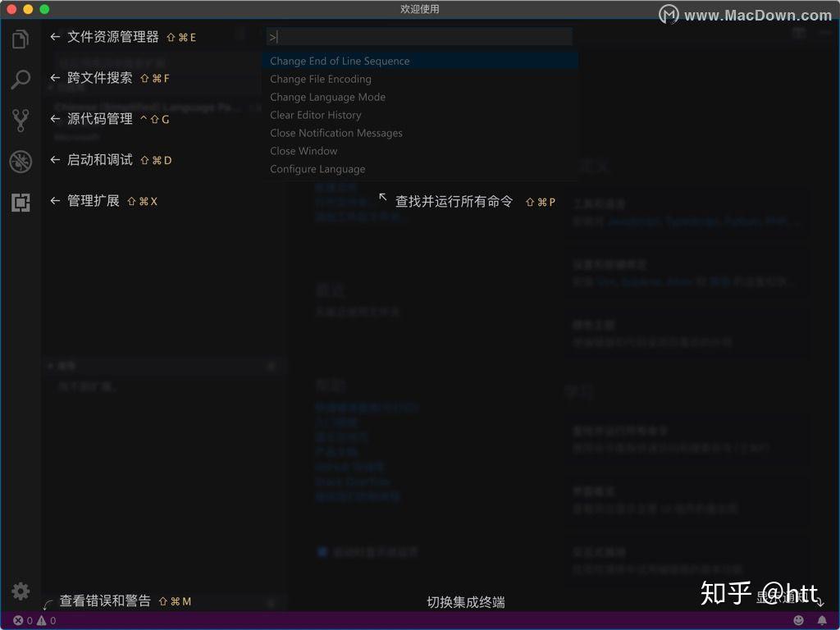Viewport: 840px width, 630px height.
Task: Open the Search magnifier in the activity bar
Action: click(x=21, y=80)
